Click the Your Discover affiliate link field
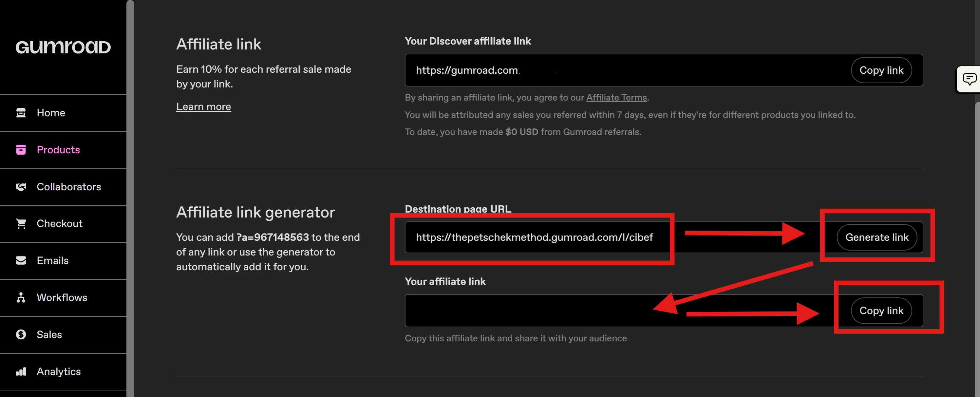Image resolution: width=980 pixels, height=397 pixels. pos(624,70)
